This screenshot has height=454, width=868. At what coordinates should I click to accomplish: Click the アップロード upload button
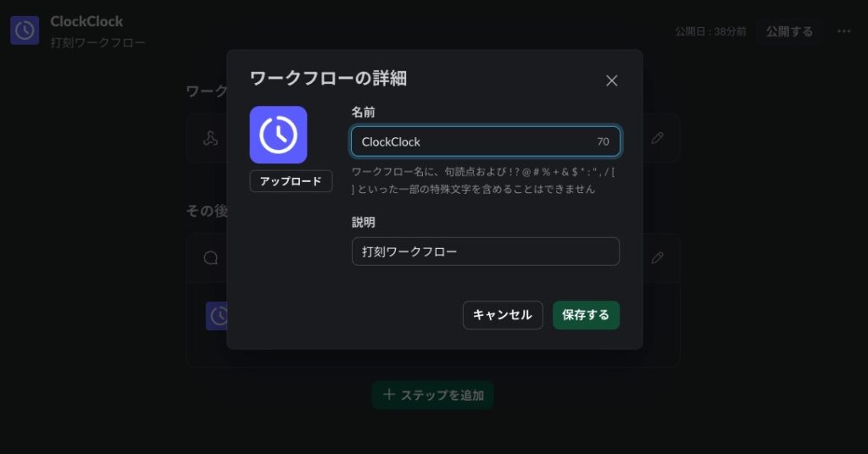point(291,181)
